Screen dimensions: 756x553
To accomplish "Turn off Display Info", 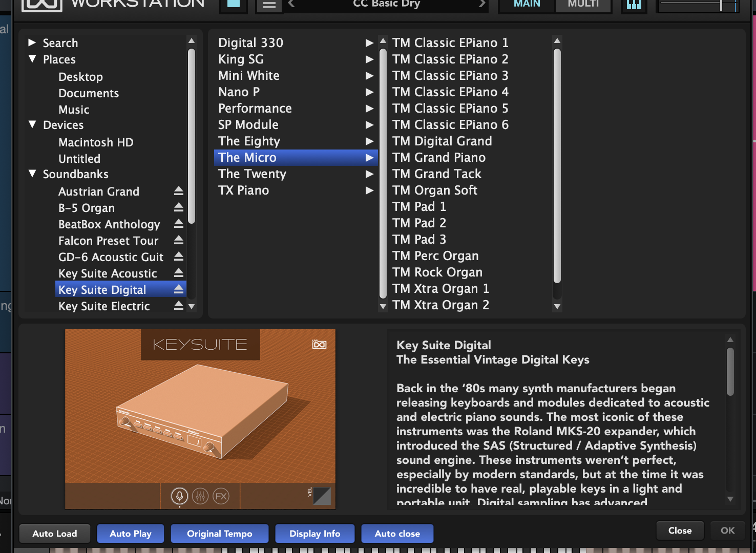I will point(315,534).
